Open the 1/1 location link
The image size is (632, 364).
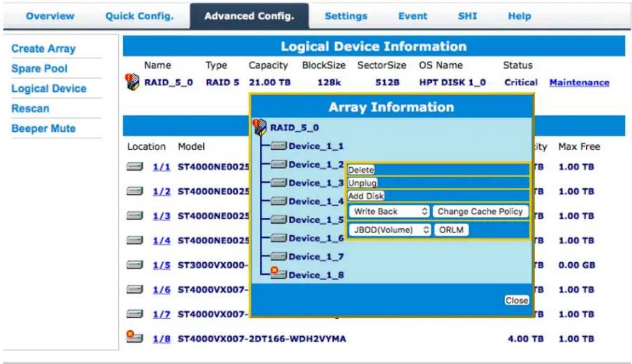161,167
